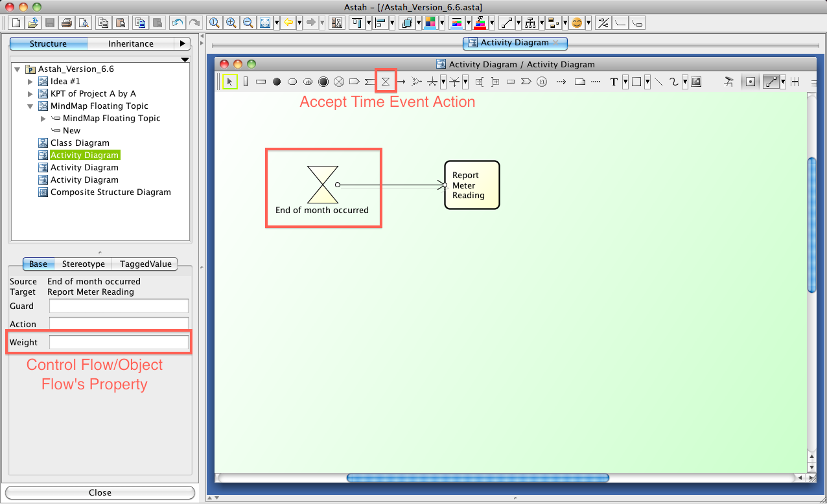Choose the Text tool in diagram toolbar

tap(614, 82)
